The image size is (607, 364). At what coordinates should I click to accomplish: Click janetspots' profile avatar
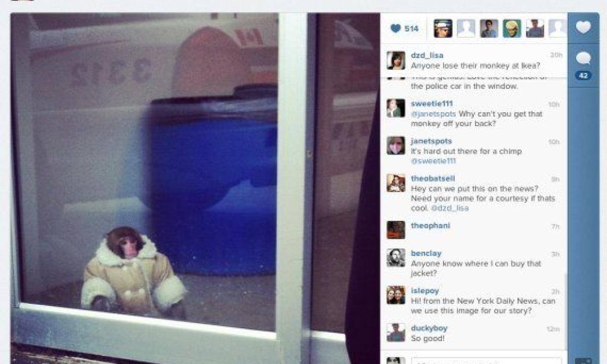tap(396, 146)
